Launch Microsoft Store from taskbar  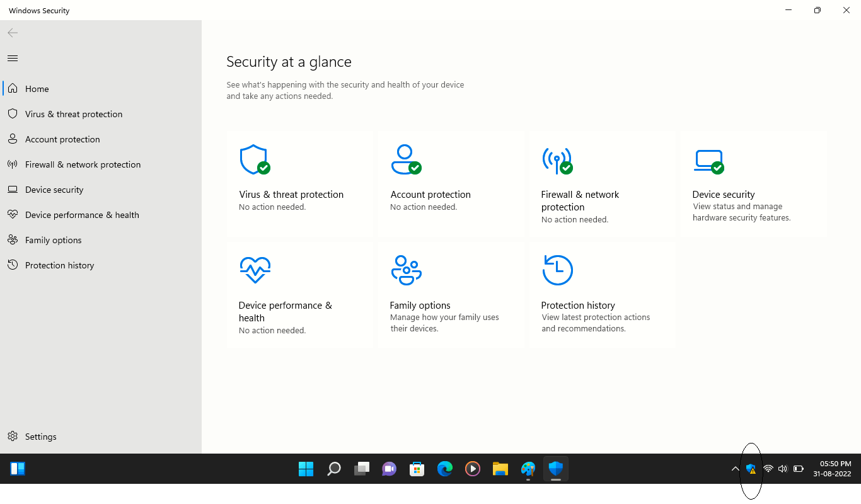click(x=417, y=469)
